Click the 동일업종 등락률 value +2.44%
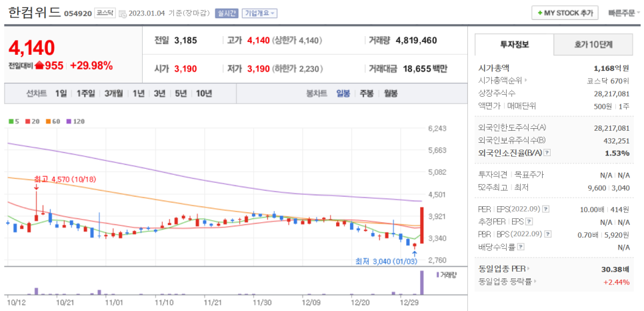 [x=617, y=282]
